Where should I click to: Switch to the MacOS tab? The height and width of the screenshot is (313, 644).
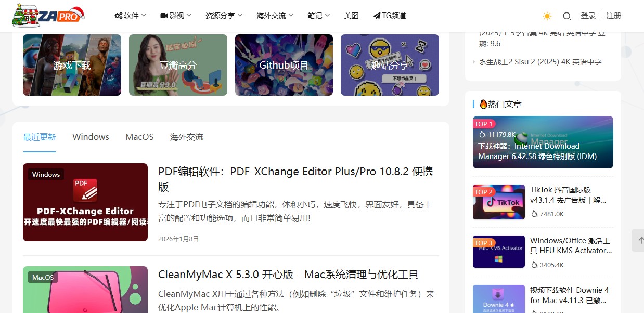139,137
